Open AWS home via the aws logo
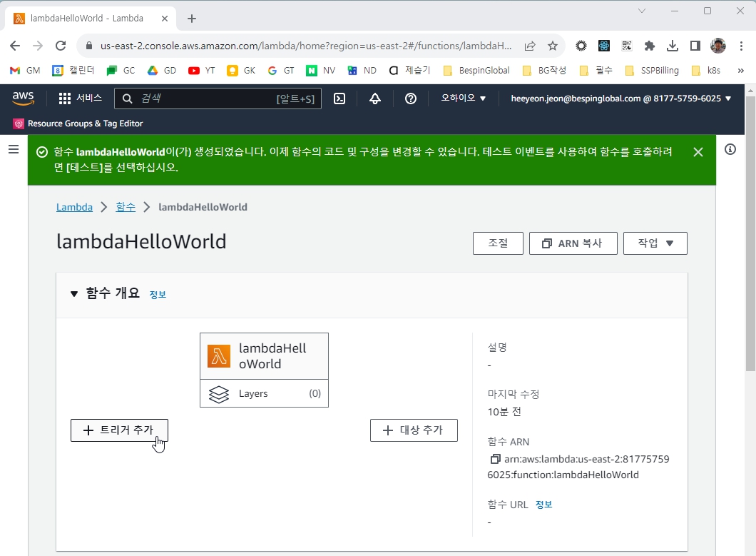 click(23, 98)
